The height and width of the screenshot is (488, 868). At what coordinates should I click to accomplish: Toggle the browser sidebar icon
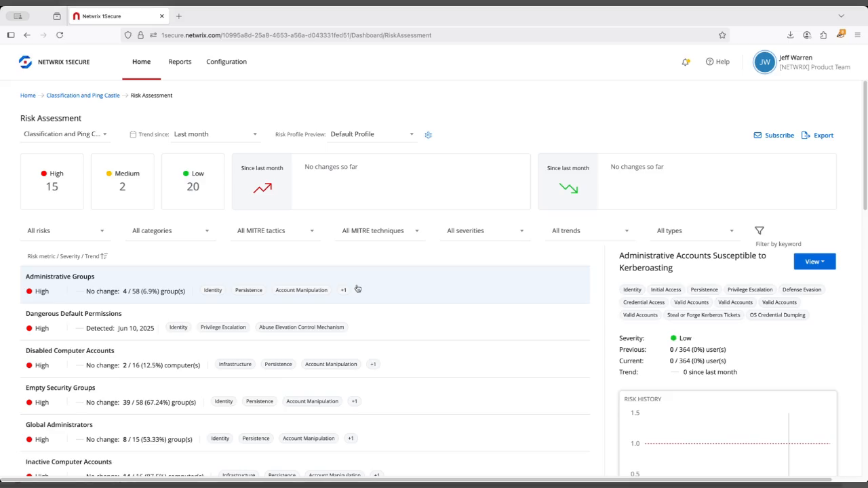tap(11, 35)
